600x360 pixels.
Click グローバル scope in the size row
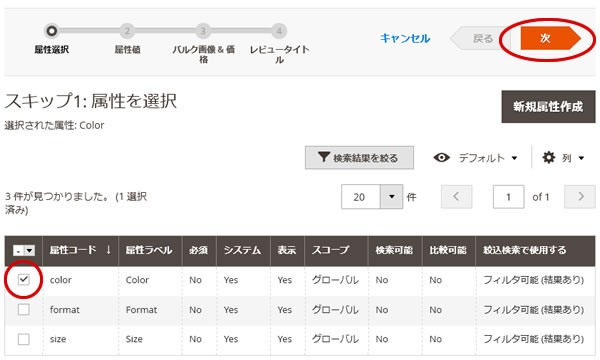point(335,339)
